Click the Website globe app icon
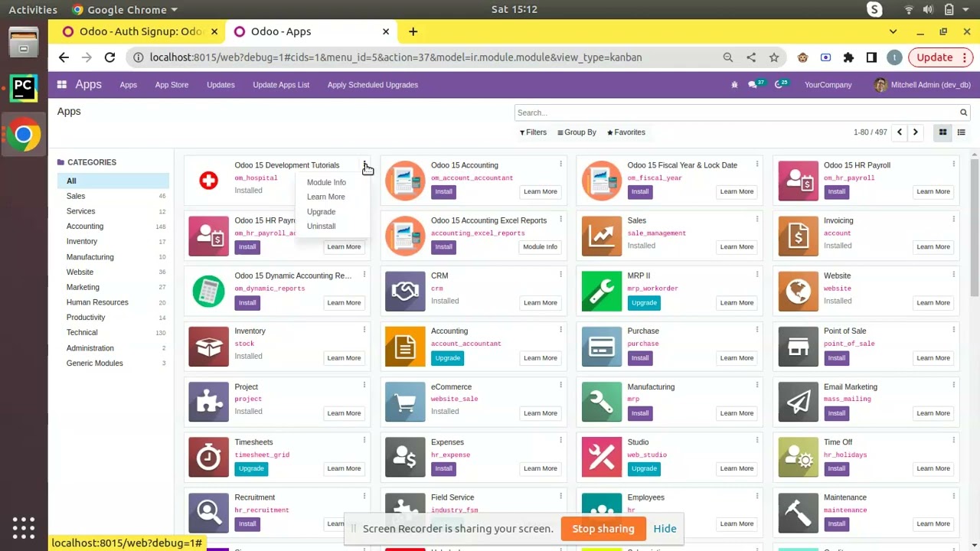Screen dimensions: 980x551 pos(799,292)
